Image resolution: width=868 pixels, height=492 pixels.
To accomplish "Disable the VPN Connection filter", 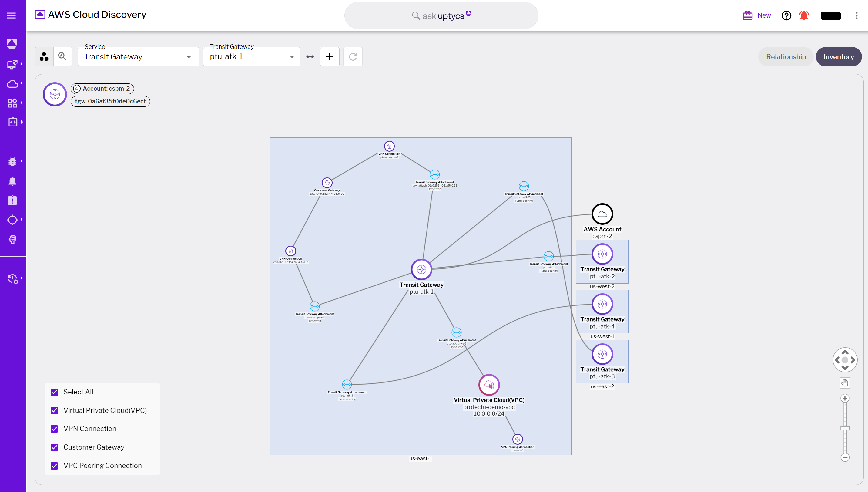I will (54, 429).
